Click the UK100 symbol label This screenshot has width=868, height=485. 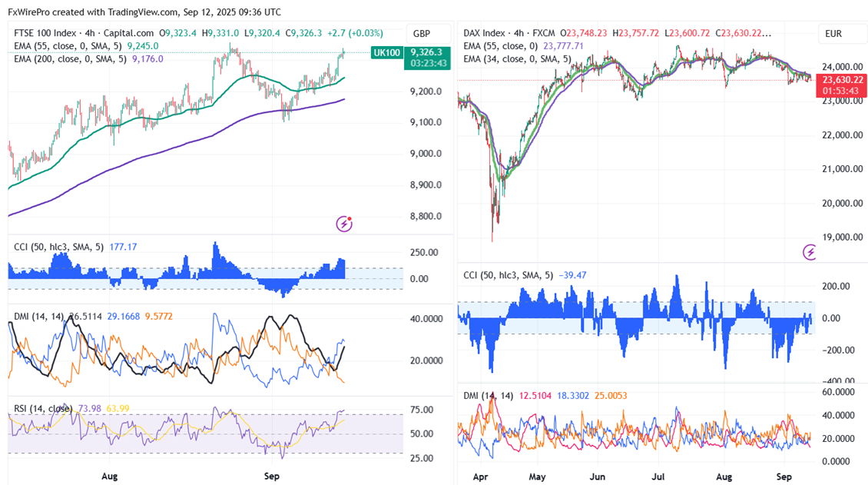[x=386, y=52]
